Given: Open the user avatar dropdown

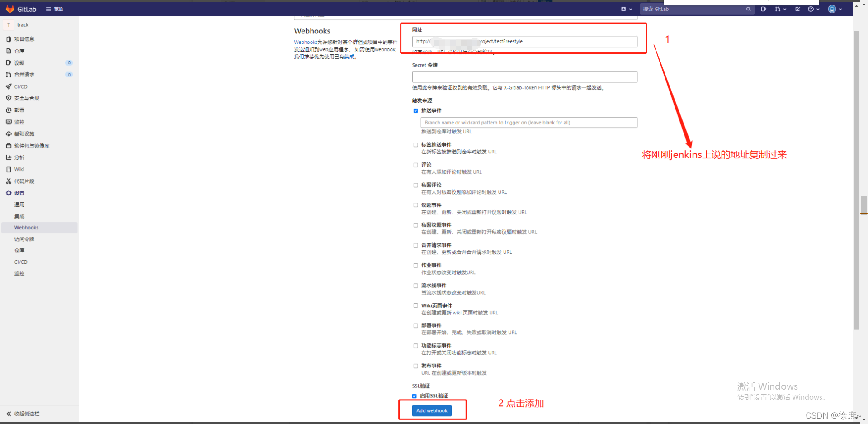Looking at the screenshot, I should 834,9.
